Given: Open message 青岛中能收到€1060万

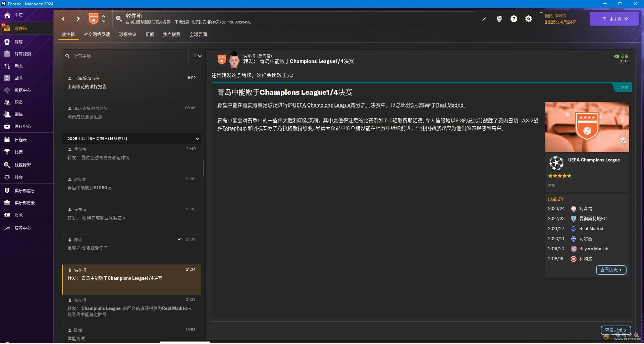Looking at the screenshot, I should point(132,189).
